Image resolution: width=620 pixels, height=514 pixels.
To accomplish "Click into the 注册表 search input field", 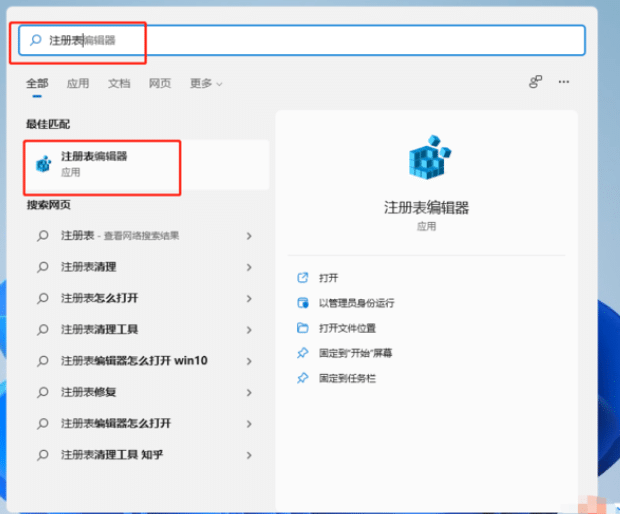I will point(302,40).
